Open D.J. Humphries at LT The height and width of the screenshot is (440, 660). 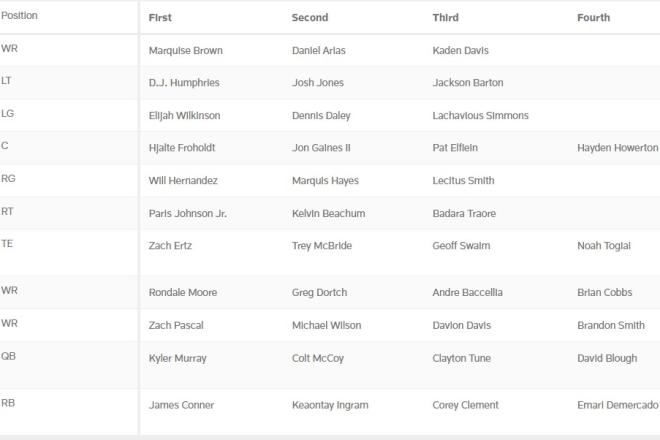click(184, 83)
